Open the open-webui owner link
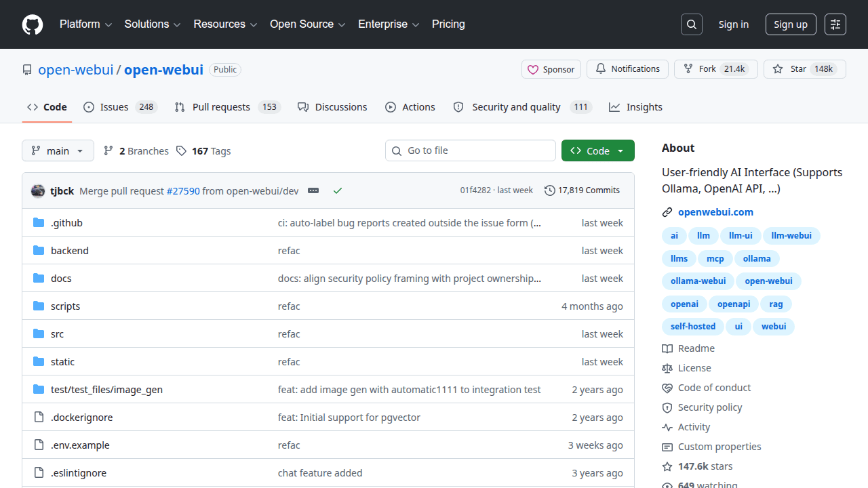Image resolution: width=868 pixels, height=488 pixels. [76, 70]
